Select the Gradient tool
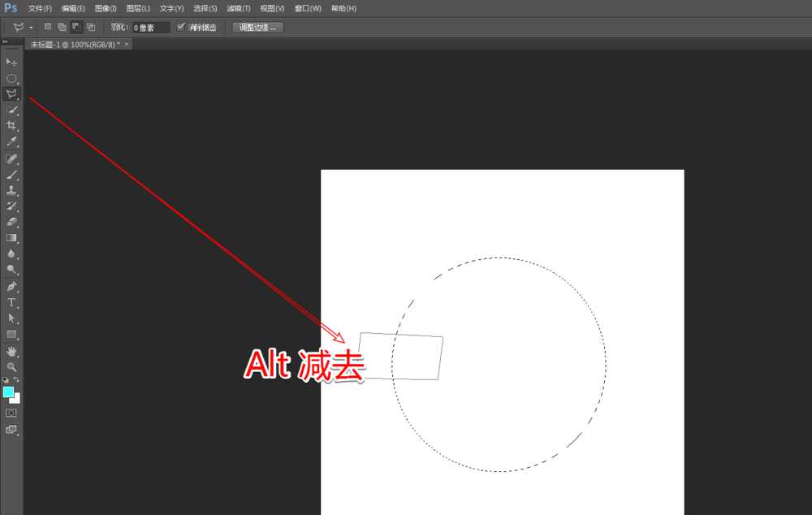This screenshot has height=515, width=812. pyautogui.click(x=11, y=238)
